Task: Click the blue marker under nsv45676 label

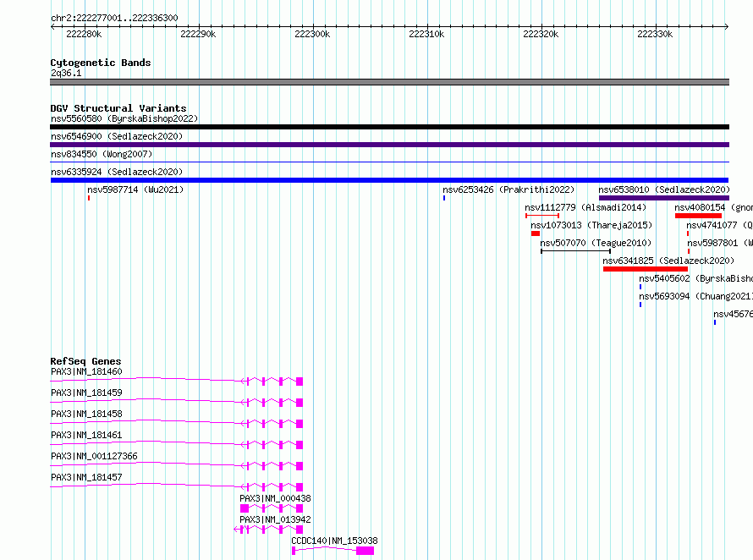Action: click(715, 322)
